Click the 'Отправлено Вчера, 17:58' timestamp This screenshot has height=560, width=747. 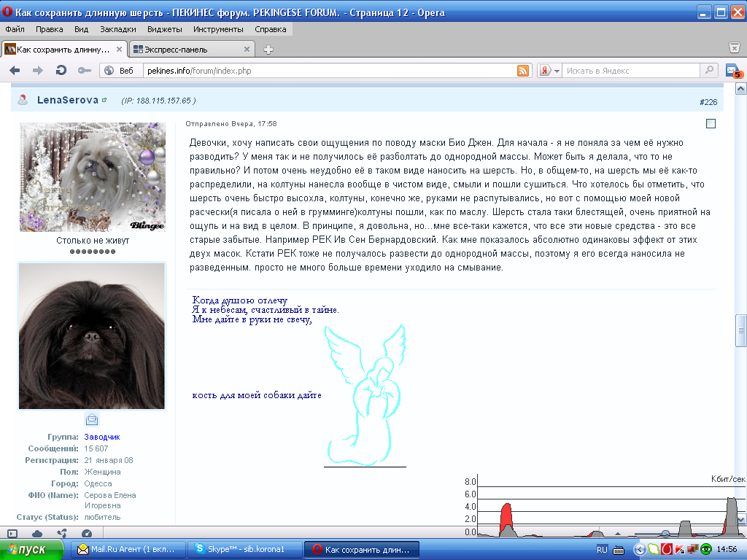(x=231, y=124)
